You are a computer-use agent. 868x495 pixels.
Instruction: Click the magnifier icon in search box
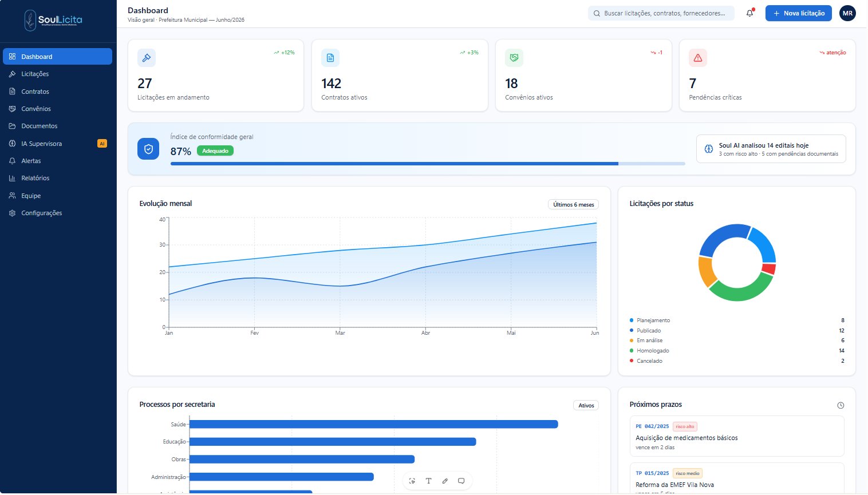pos(597,13)
